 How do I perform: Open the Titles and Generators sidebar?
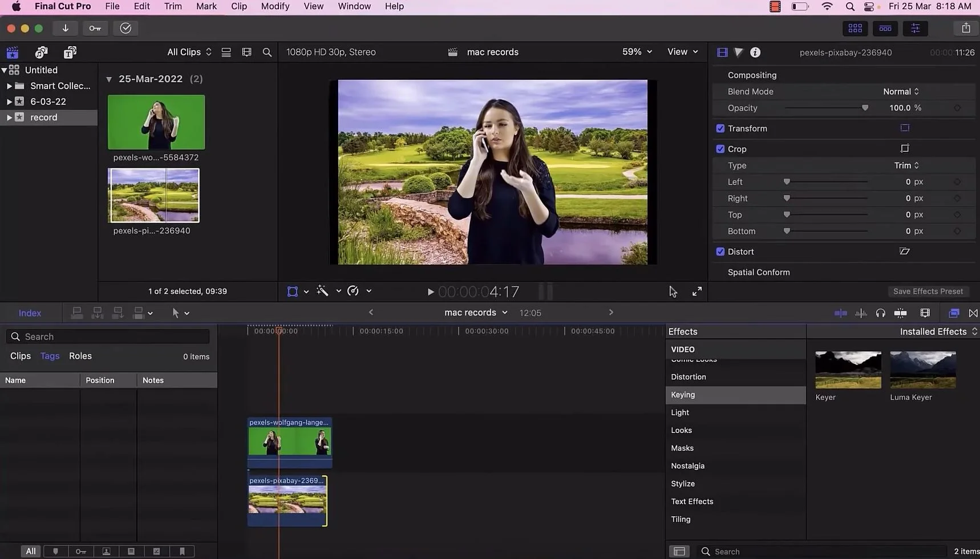(70, 52)
